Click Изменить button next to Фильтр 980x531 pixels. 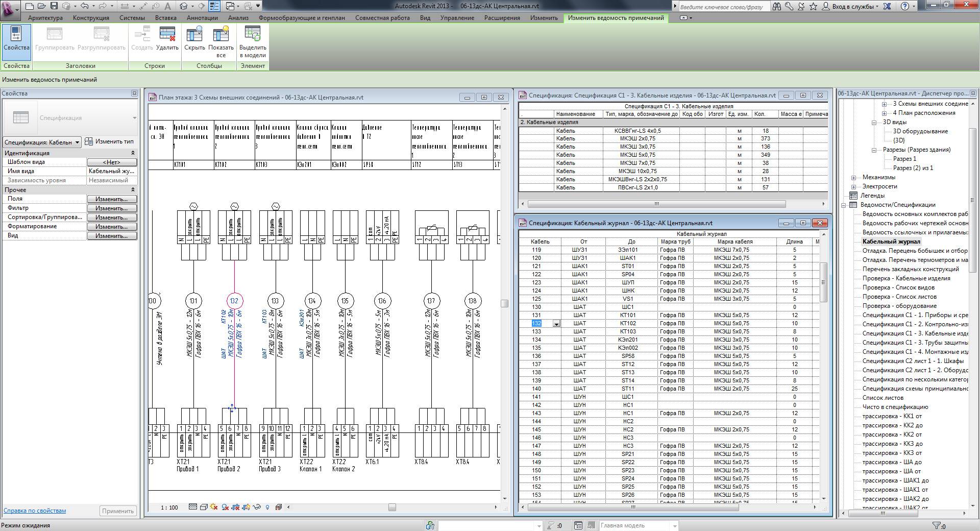[111, 208]
